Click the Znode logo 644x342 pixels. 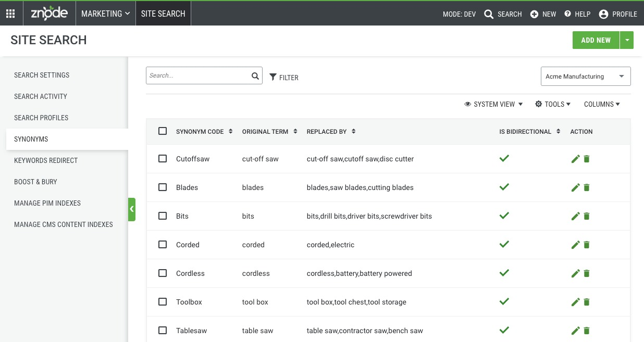click(x=49, y=14)
